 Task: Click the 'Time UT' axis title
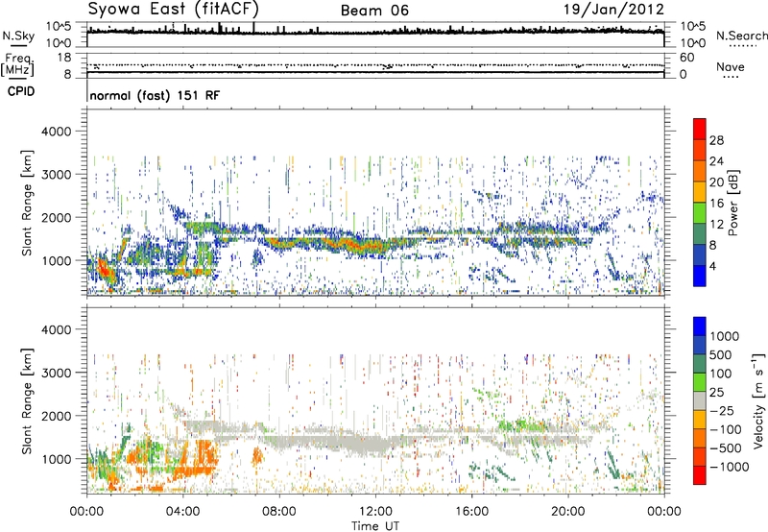tap(375, 526)
